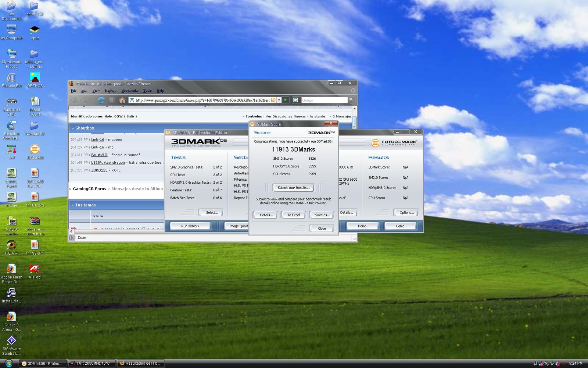The width and height of the screenshot is (588, 368).
Task: Click the system tray clock
Action: tap(576, 364)
